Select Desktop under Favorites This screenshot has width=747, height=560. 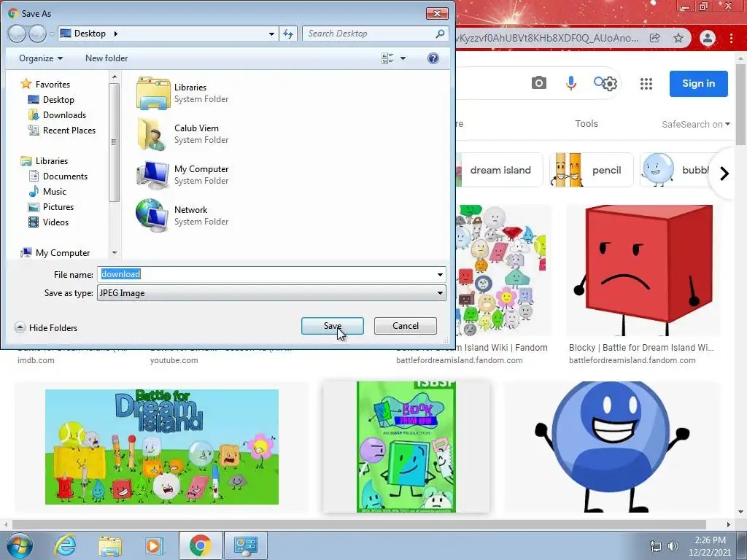click(x=52, y=99)
